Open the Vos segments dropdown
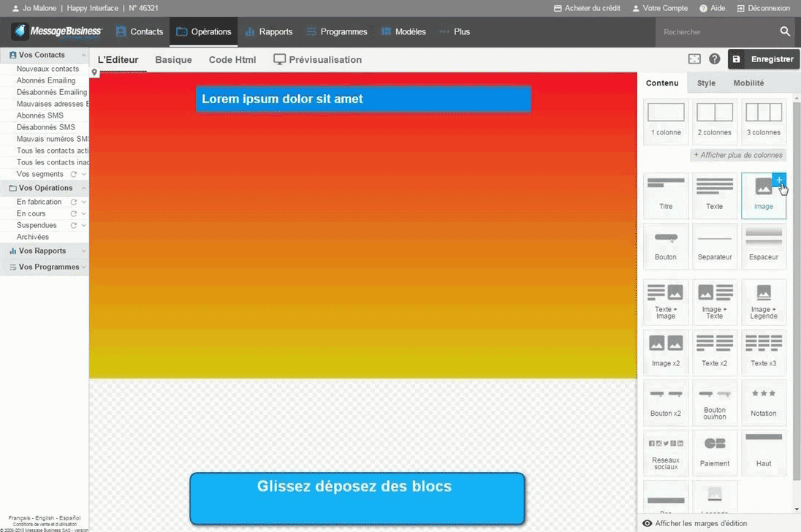Image resolution: width=801 pixels, height=532 pixels. [83, 174]
